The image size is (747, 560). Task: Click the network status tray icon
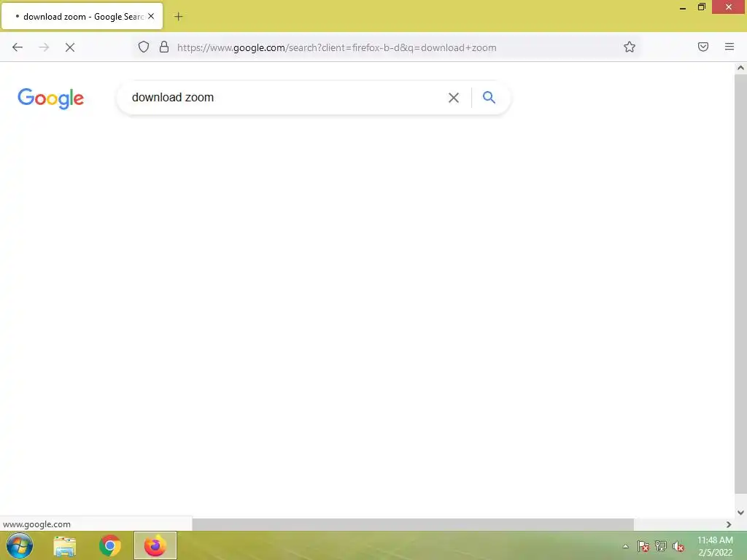click(661, 546)
